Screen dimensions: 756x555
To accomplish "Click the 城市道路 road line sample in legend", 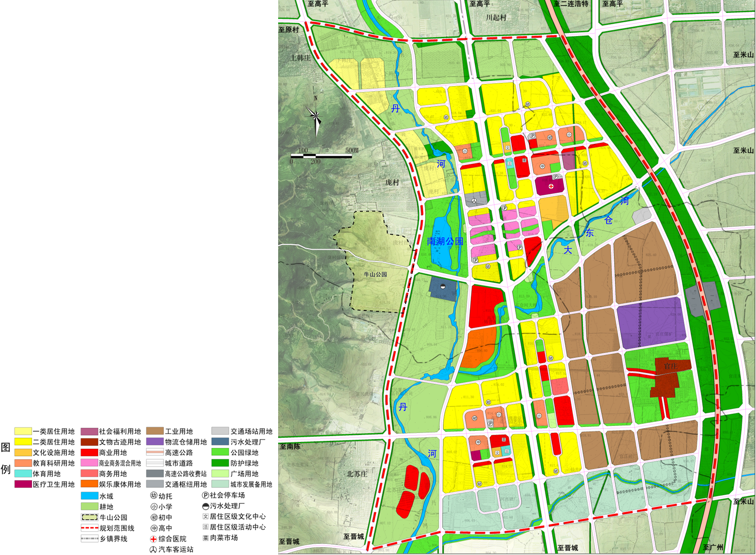I will click(155, 463).
